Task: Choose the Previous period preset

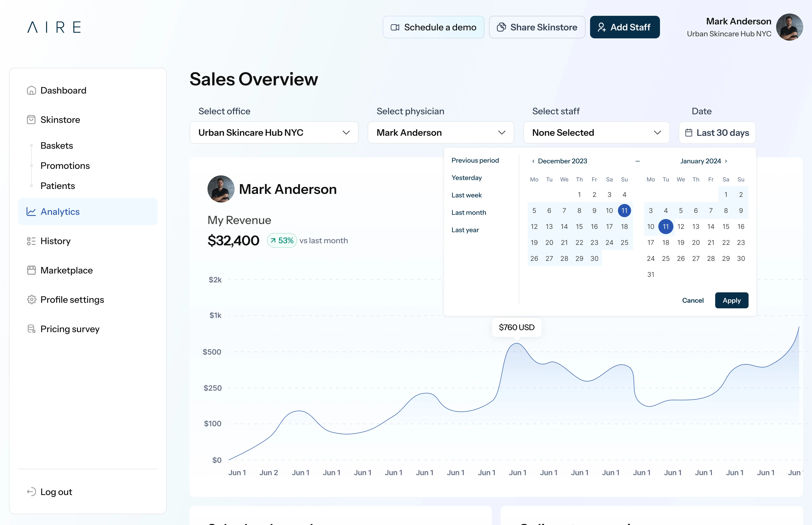Action: (x=475, y=160)
